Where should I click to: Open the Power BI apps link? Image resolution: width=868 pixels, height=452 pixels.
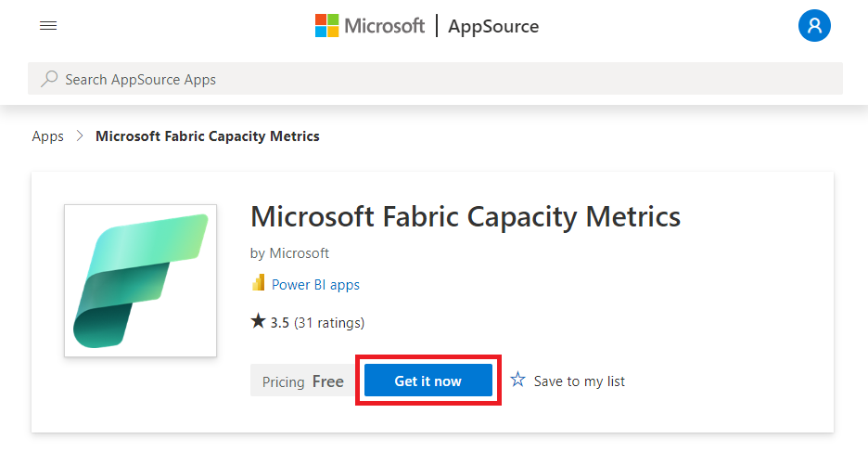click(315, 285)
